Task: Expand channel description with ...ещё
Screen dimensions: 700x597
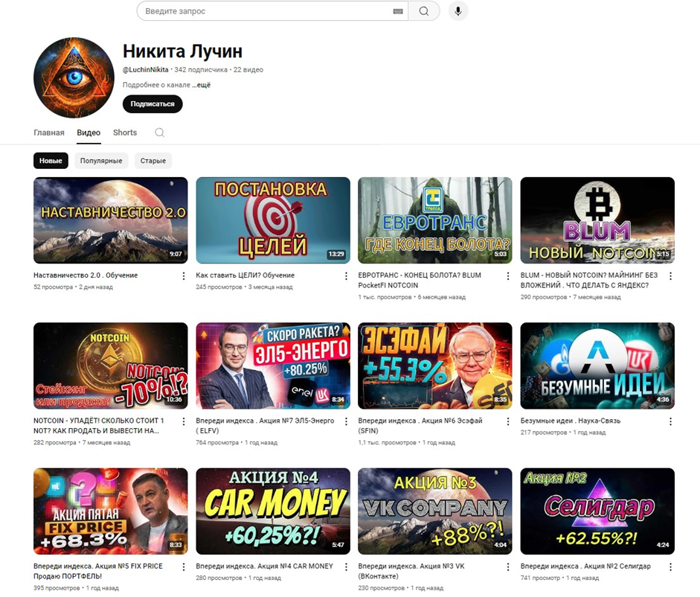Action: [x=202, y=85]
